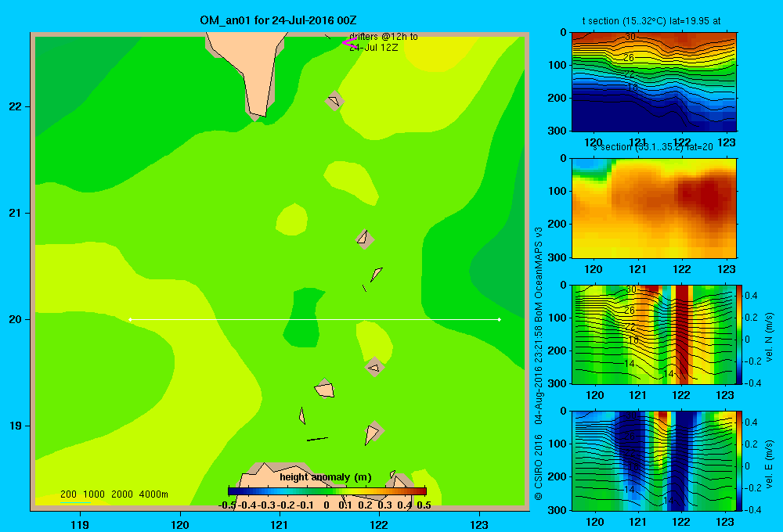Click the '4000m' depth contour legend label
Screen dimensions: 783x532
coord(153,494)
